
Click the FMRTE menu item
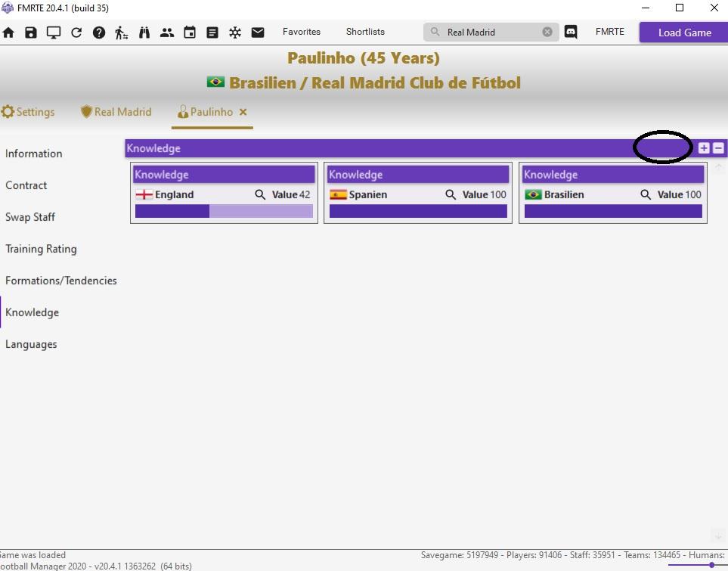pyautogui.click(x=609, y=32)
